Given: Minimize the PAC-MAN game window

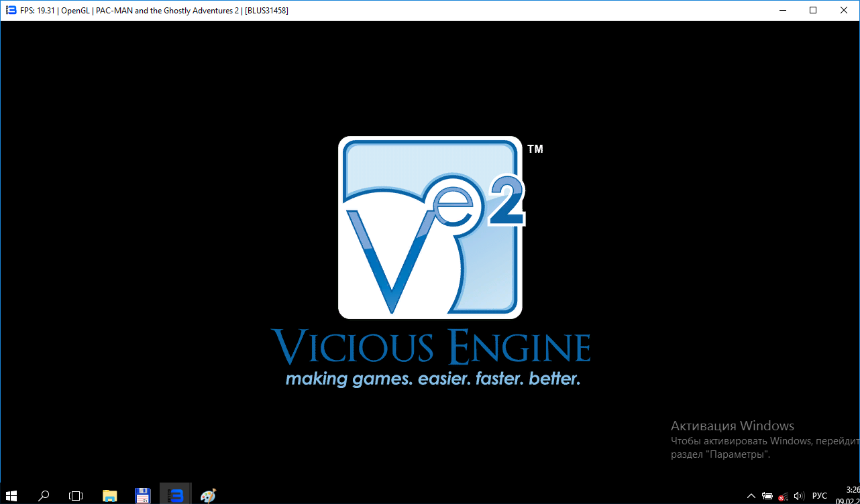Looking at the screenshot, I should pos(783,10).
